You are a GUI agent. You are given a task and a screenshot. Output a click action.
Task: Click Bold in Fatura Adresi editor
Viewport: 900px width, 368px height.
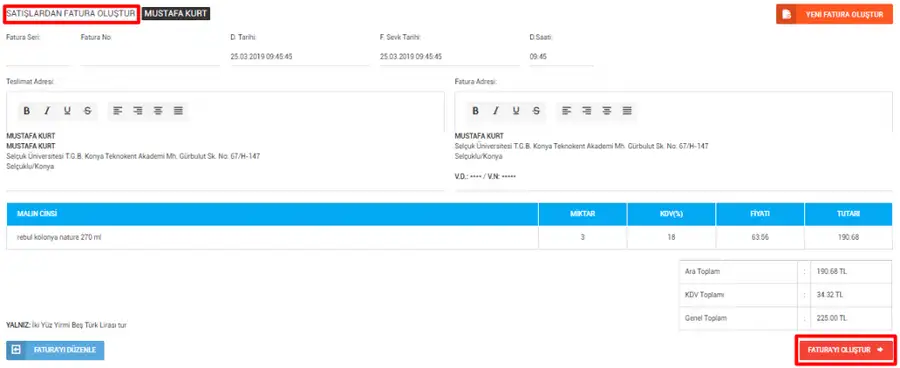tap(475, 111)
